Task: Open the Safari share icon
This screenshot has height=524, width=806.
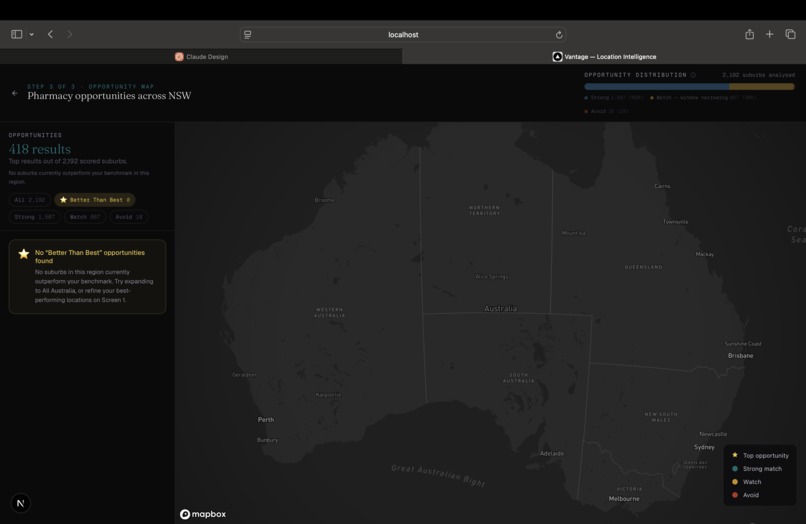Action: 749,34
